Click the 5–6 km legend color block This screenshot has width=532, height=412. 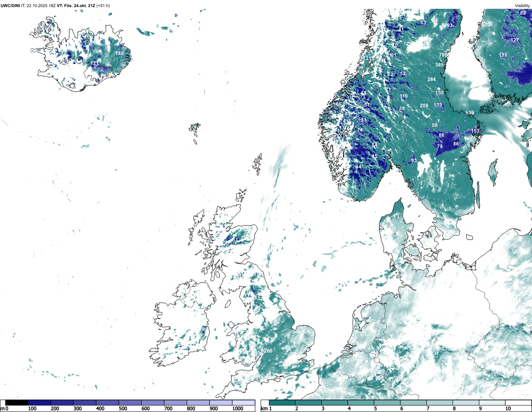(387, 402)
